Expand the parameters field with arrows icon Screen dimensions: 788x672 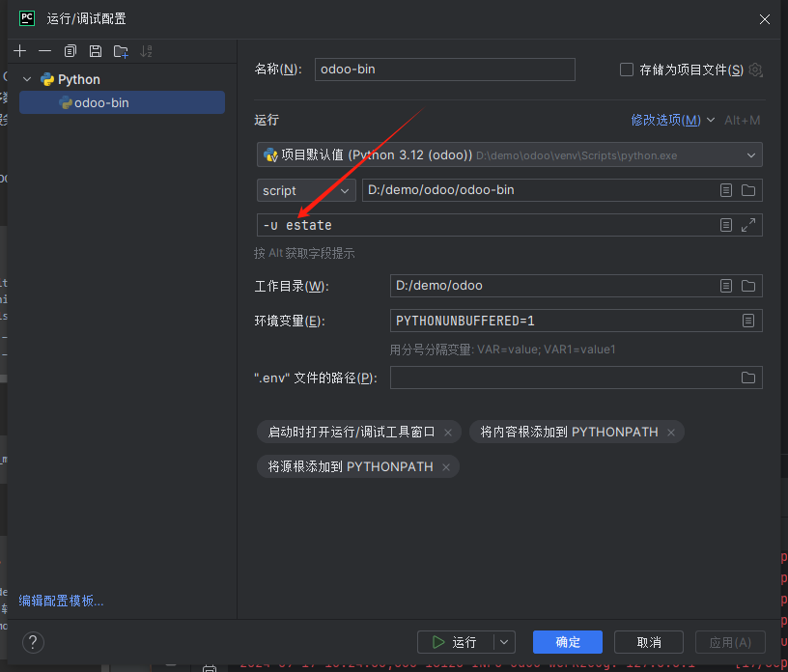[x=748, y=225]
